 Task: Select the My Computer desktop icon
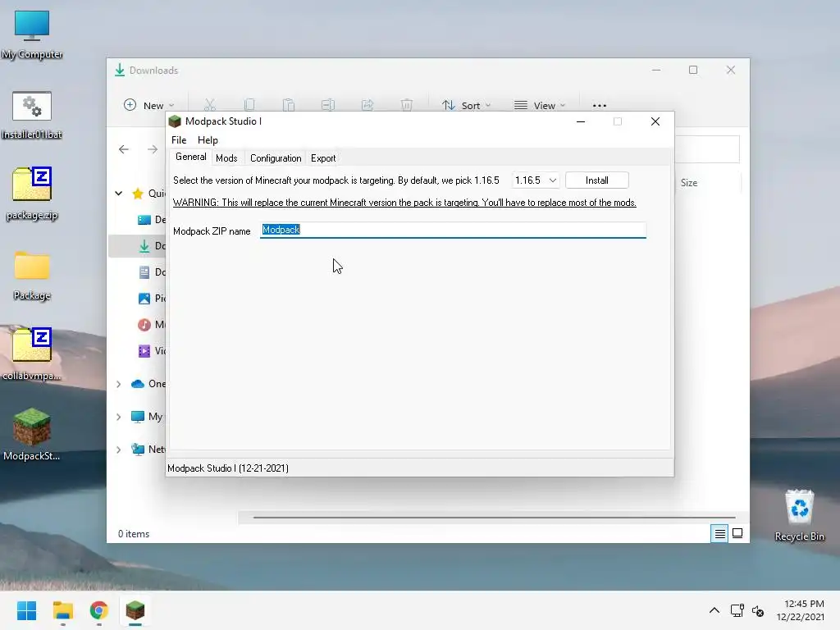[32, 34]
